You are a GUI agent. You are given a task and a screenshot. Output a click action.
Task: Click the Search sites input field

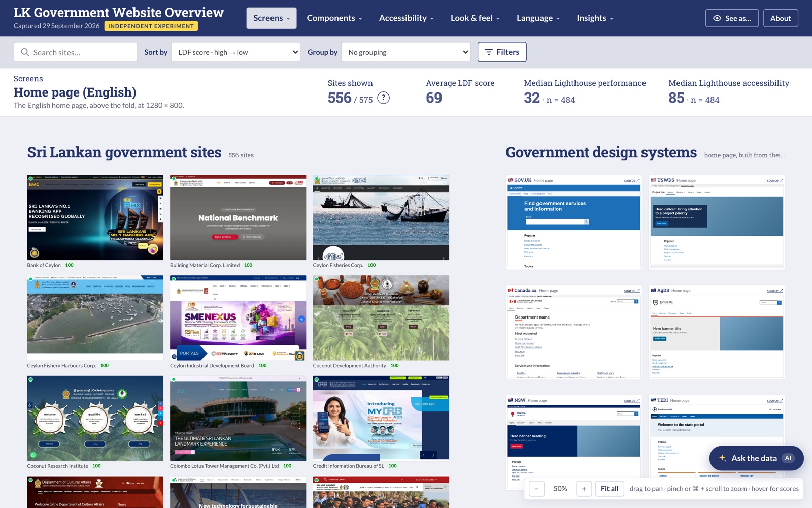click(x=76, y=52)
